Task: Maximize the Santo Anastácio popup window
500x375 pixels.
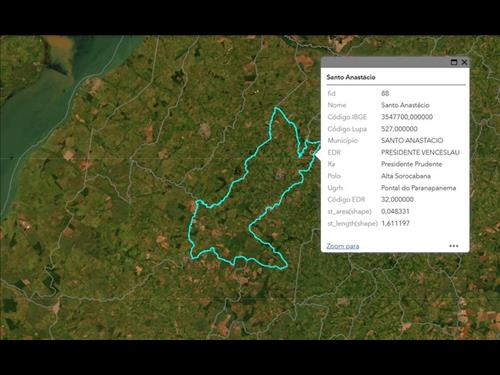Action: (x=454, y=62)
